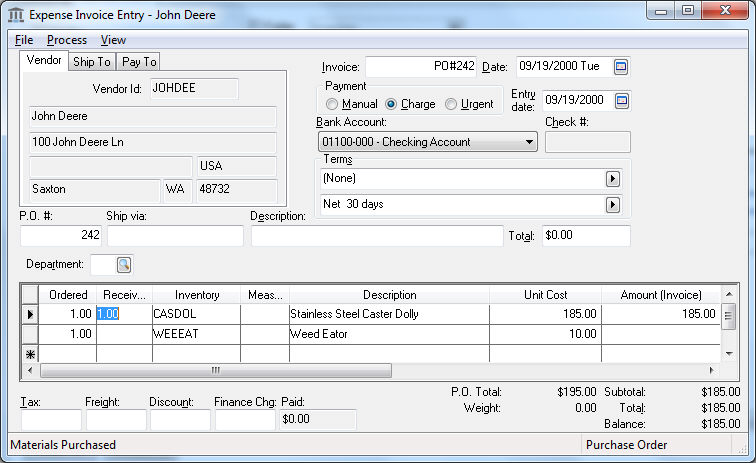This screenshot has height=463, width=756.
Task: Open the Process menu
Action: [67, 40]
